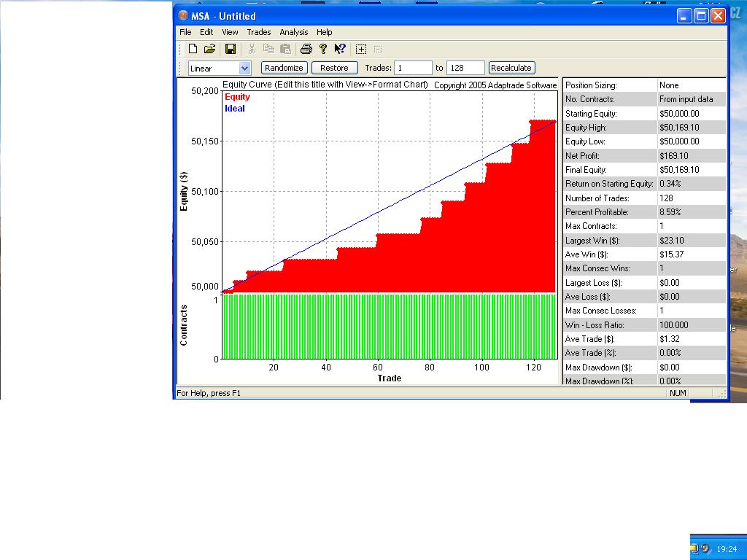The width and height of the screenshot is (747, 560).
Task: Open the View menu
Action: (230, 32)
